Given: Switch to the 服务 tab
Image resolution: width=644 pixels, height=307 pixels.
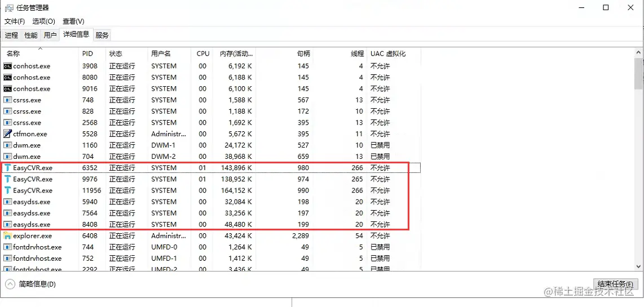Looking at the screenshot, I should coord(102,35).
